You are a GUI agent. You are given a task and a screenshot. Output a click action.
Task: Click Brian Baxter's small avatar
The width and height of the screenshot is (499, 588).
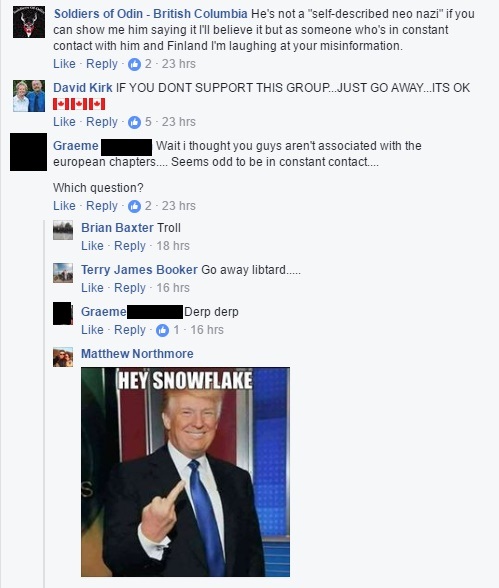(x=63, y=230)
